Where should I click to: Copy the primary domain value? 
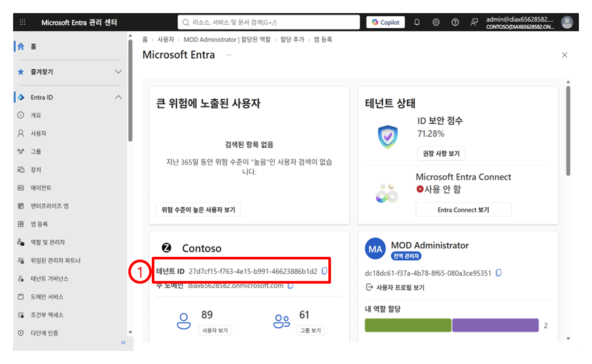(290, 286)
